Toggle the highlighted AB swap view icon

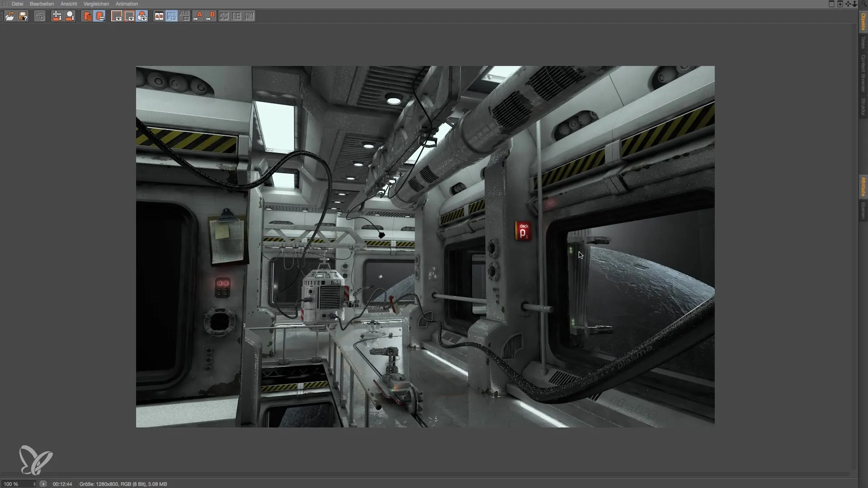[x=172, y=16]
